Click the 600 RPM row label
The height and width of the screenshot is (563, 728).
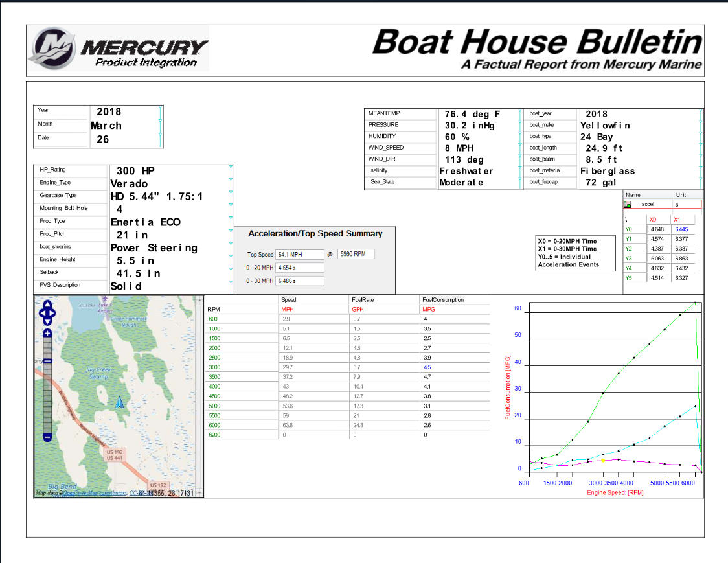pos(213,319)
